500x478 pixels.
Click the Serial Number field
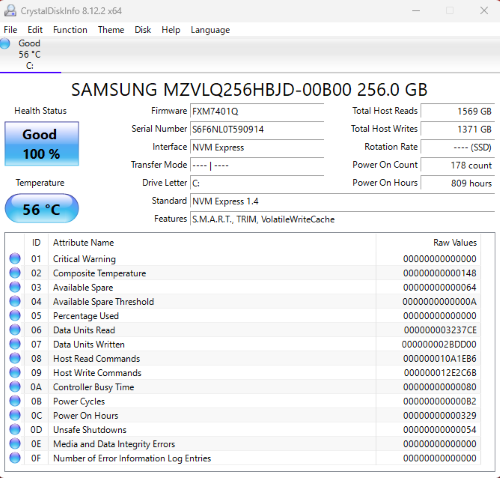[257, 129]
